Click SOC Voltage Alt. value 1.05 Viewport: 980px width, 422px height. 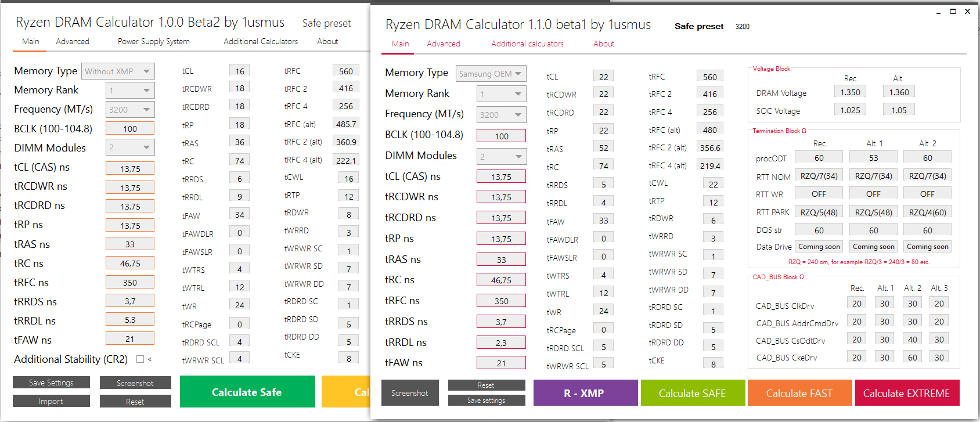pos(899,110)
